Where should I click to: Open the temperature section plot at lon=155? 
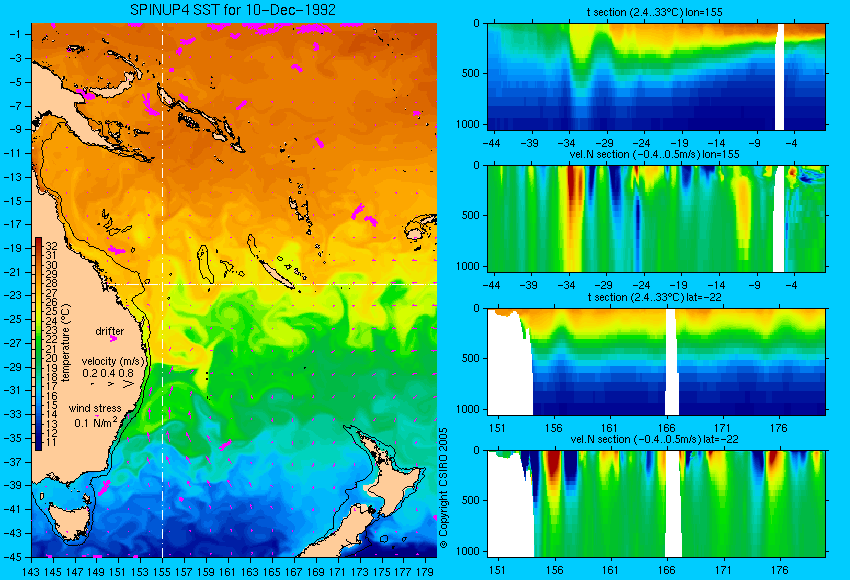[x=656, y=76]
